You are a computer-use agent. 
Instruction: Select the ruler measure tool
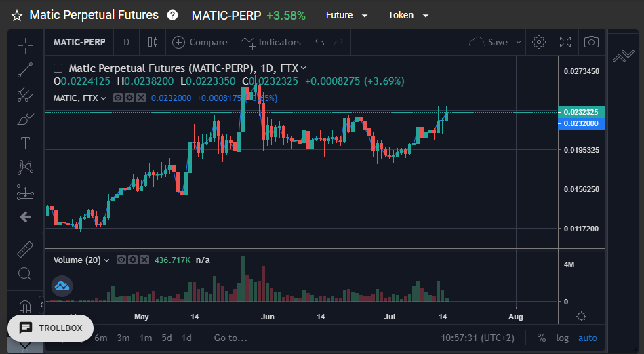click(x=25, y=250)
